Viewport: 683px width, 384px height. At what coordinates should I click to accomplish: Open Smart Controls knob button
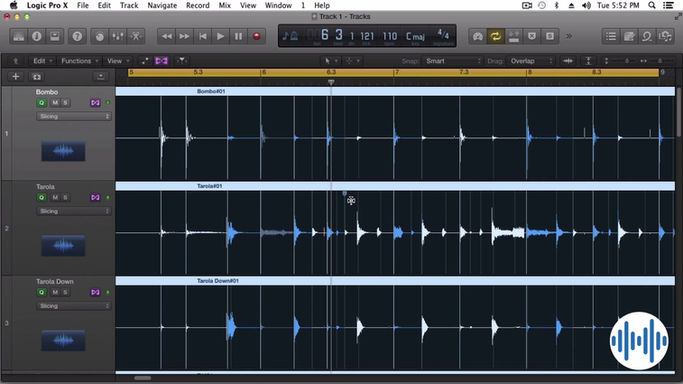click(100, 36)
